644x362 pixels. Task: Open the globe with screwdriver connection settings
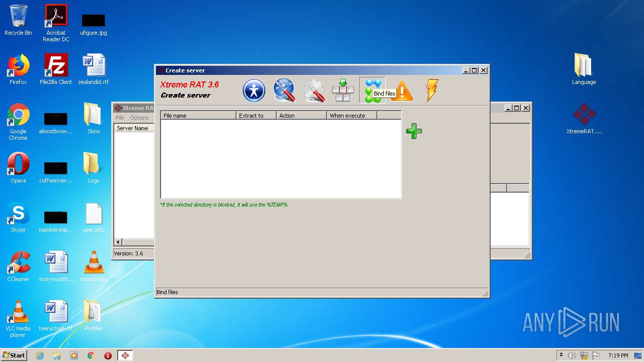284,90
